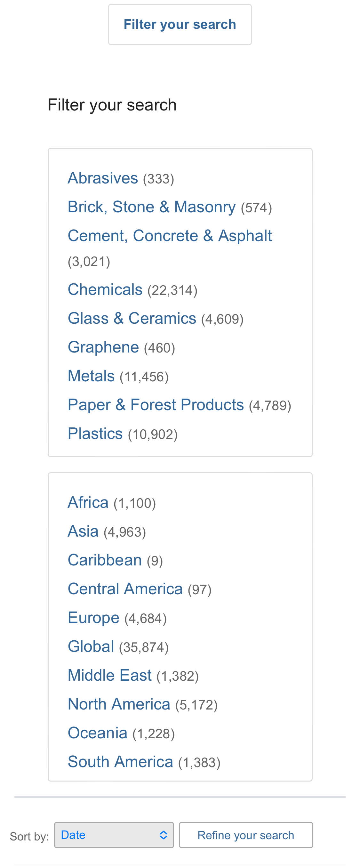Image resolution: width=360 pixels, height=868 pixels.
Task: Click the sort order chevron icon
Action: click(163, 835)
